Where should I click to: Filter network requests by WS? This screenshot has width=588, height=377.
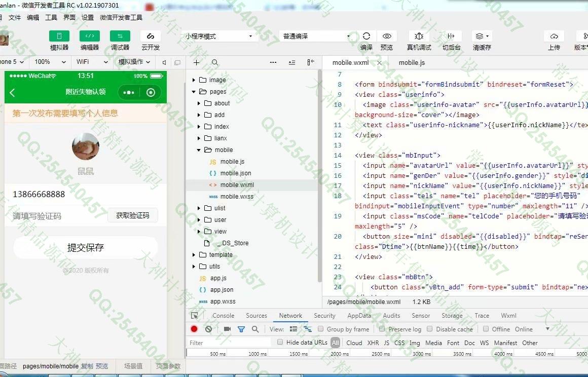(484, 343)
